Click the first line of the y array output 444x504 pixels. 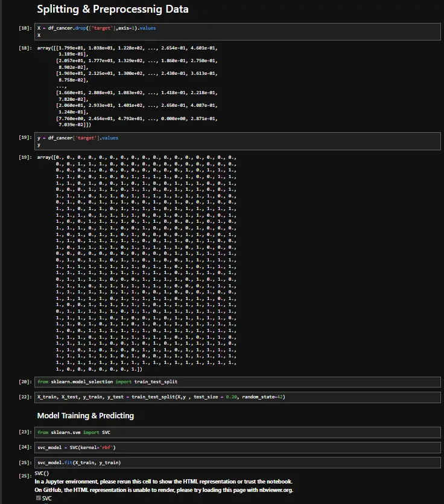136,158
